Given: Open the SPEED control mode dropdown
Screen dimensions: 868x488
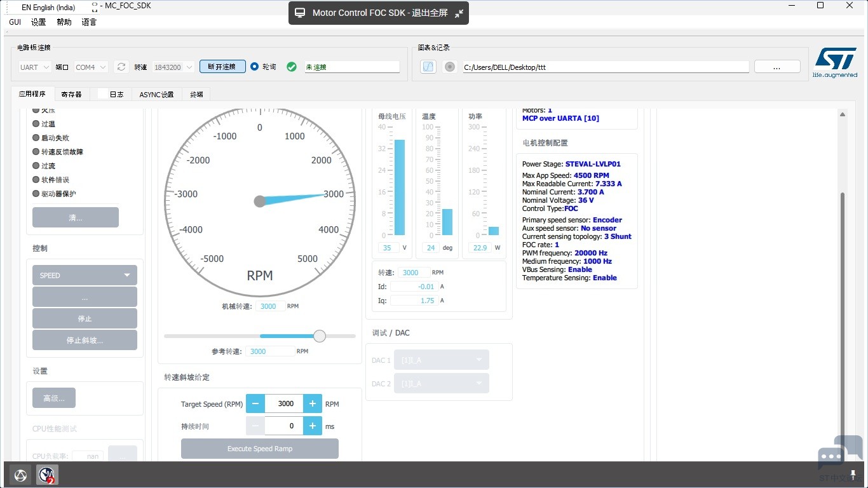Looking at the screenshot, I should (85, 275).
